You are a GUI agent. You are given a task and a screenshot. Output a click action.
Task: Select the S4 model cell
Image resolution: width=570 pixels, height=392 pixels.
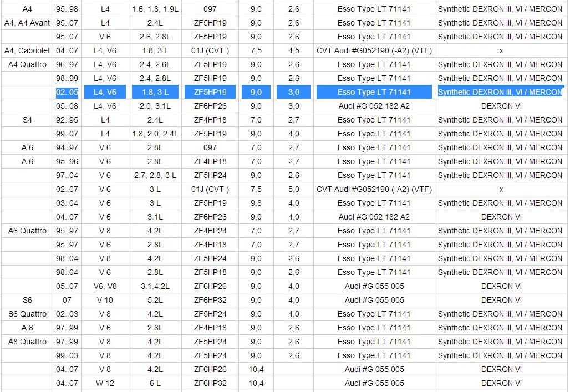click(x=27, y=120)
